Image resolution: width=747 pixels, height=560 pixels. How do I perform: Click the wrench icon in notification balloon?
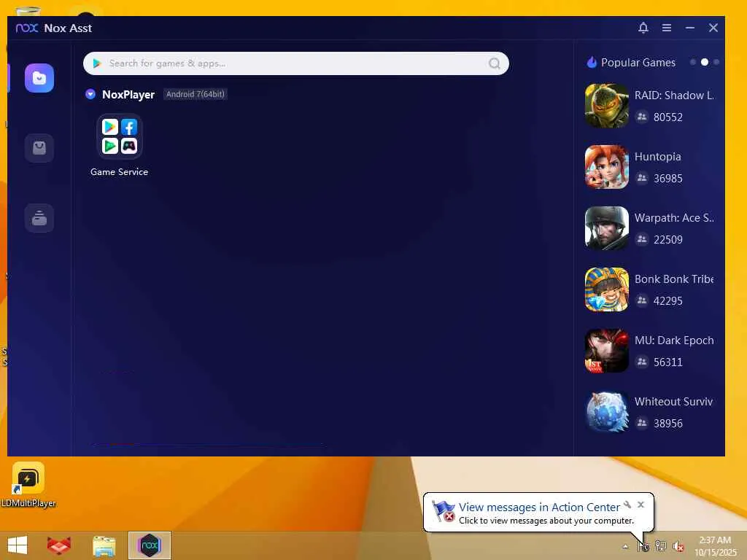point(627,505)
